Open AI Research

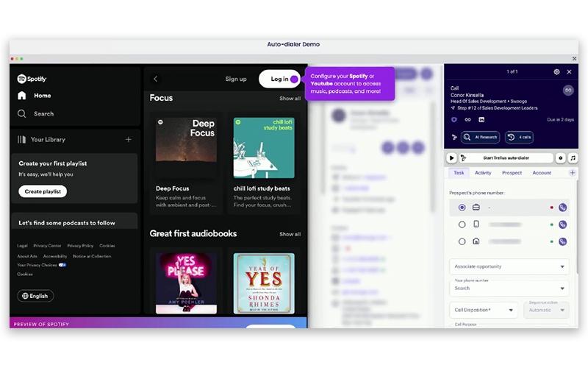coord(481,137)
